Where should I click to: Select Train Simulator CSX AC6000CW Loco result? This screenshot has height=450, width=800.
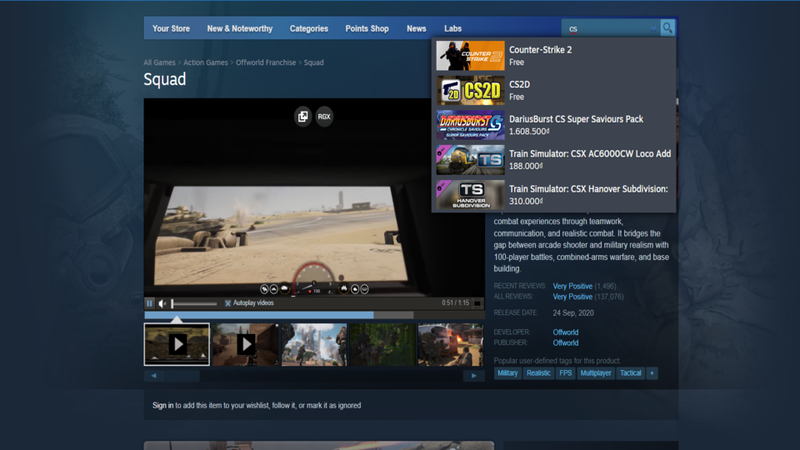pos(554,160)
